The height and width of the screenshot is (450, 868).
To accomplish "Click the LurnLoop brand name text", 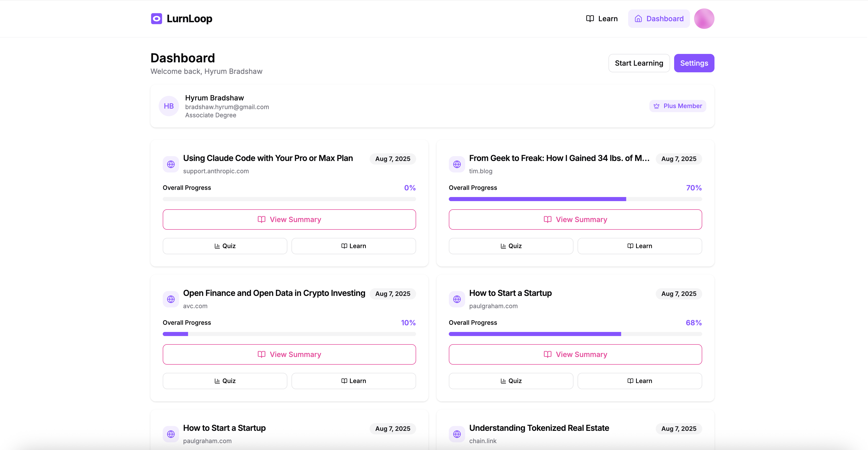I will tap(189, 19).
